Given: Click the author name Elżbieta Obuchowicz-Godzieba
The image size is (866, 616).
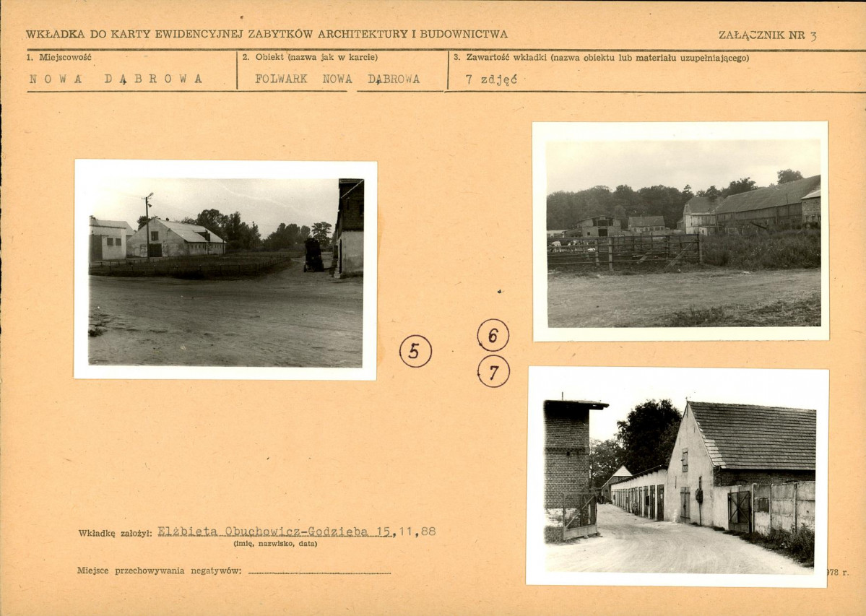Looking at the screenshot, I should click(274, 532).
